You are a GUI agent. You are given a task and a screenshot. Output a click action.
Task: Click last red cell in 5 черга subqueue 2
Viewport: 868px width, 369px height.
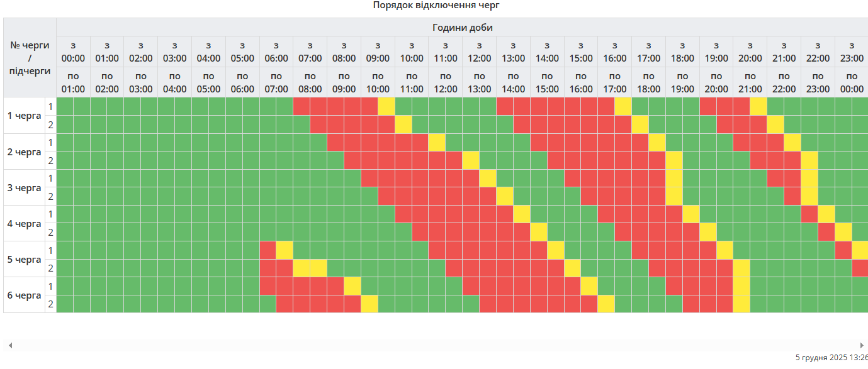coord(860,268)
